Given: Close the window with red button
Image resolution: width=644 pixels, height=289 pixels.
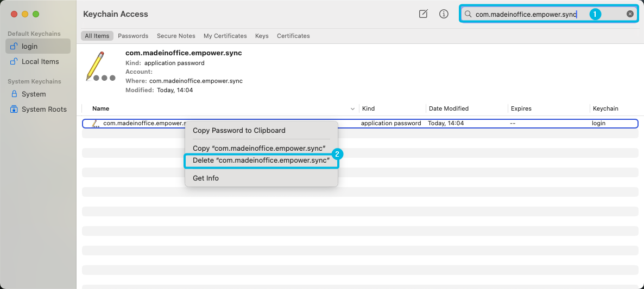Looking at the screenshot, I should (x=14, y=14).
